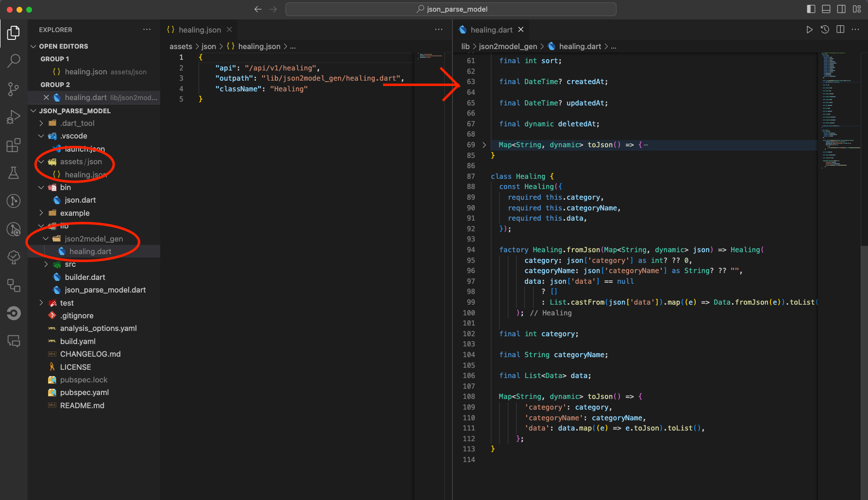
Task: Open the Search view in activity bar
Action: 14,61
